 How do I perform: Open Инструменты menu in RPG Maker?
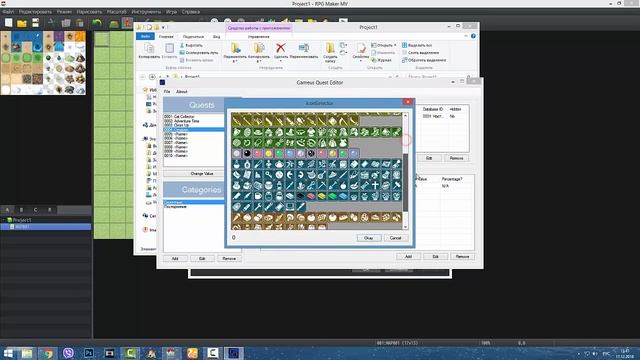tap(146, 12)
